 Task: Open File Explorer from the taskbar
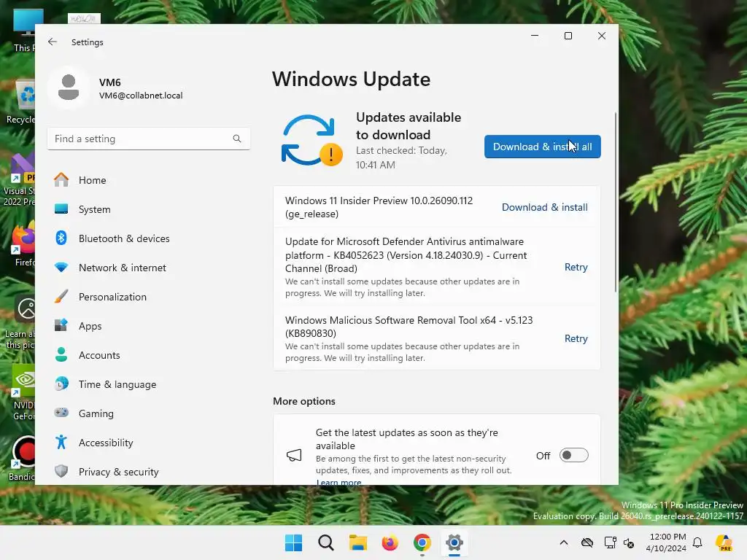[357, 542]
